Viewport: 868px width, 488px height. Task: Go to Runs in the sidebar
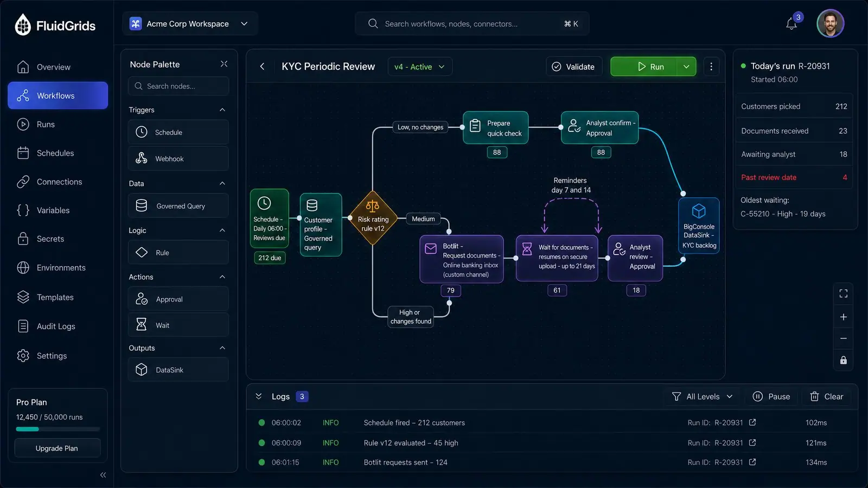(58, 124)
